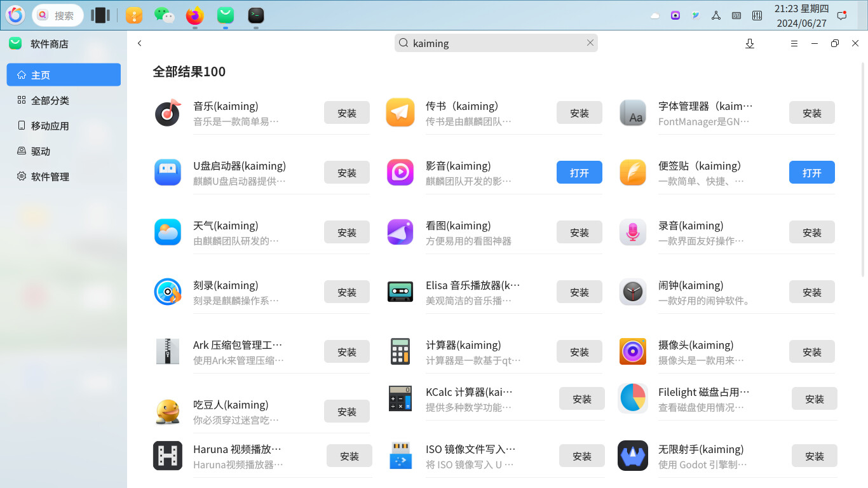
Task: Open the 音乐(kaiming) app icon
Action: pyautogui.click(x=168, y=113)
